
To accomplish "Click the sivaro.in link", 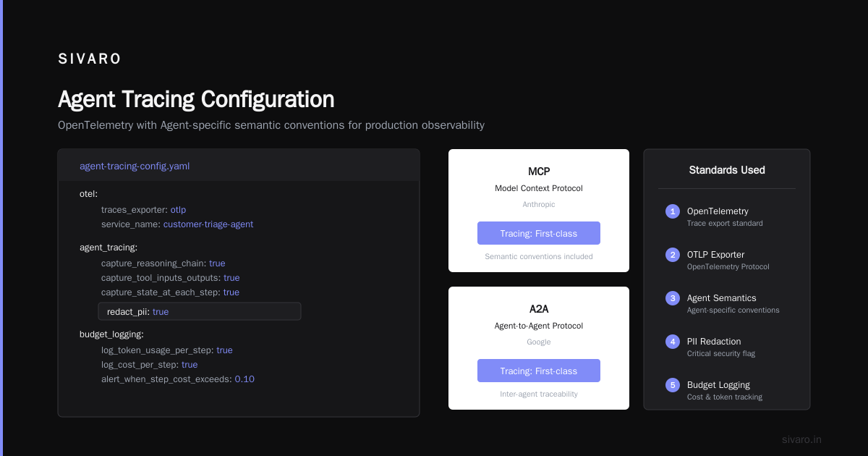I will [801, 439].
